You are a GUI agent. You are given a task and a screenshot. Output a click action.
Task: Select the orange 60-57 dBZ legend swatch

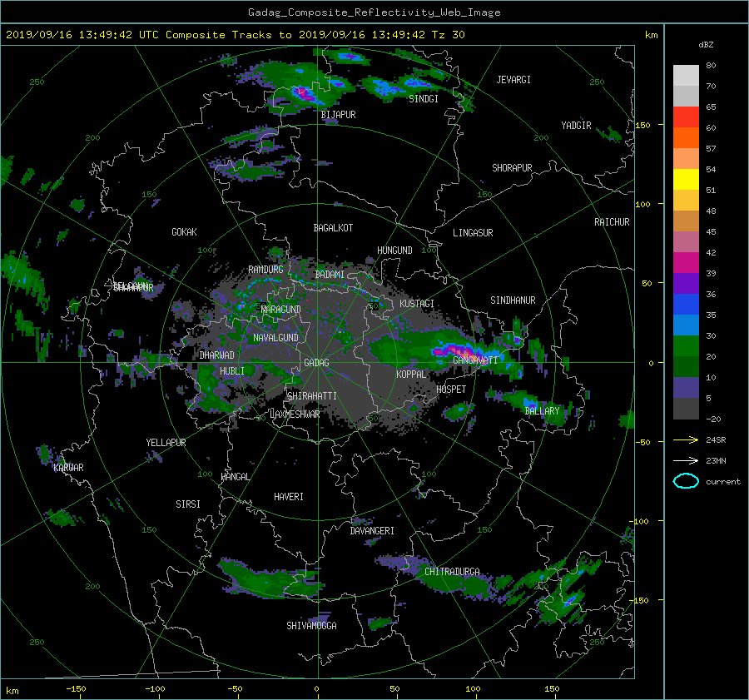pos(686,138)
